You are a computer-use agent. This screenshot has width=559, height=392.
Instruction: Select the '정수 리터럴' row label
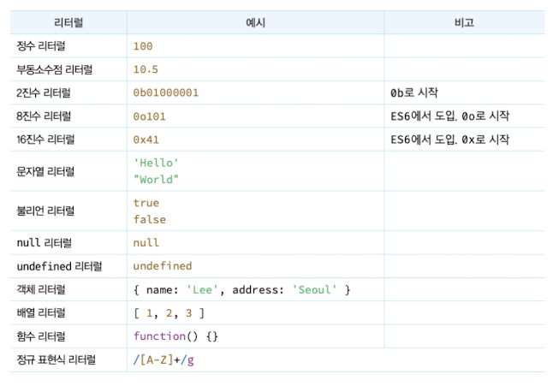[41, 46]
